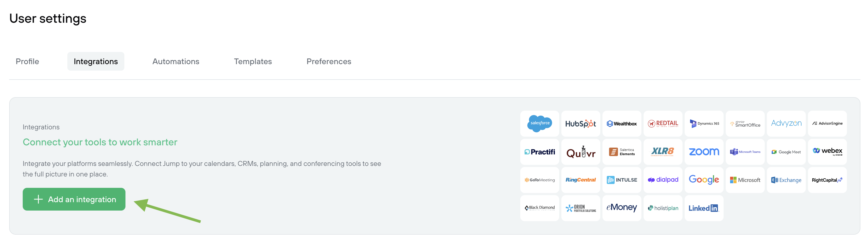
Task: Select the Microsoft Teams logo tile
Action: click(x=745, y=152)
